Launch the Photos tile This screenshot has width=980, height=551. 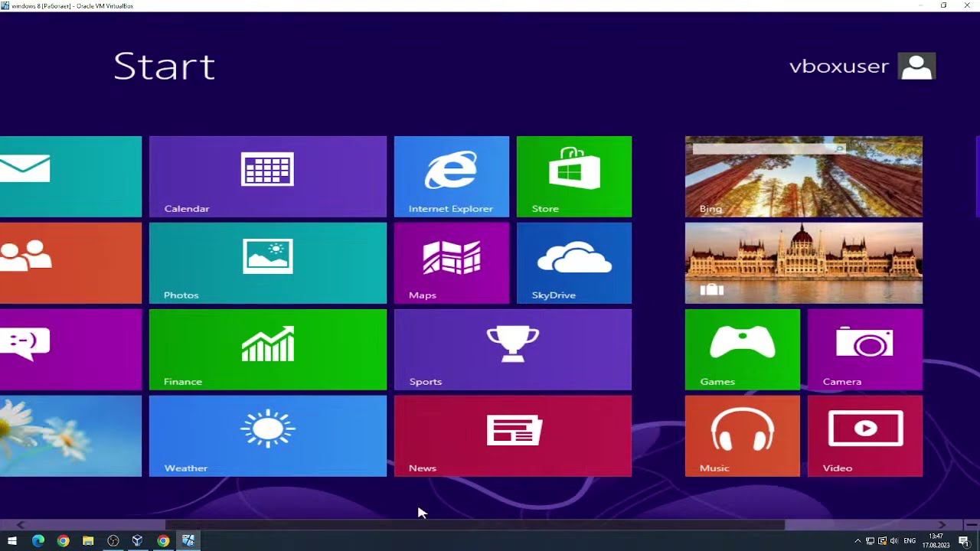pyautogui.click(x=268, y=262)
